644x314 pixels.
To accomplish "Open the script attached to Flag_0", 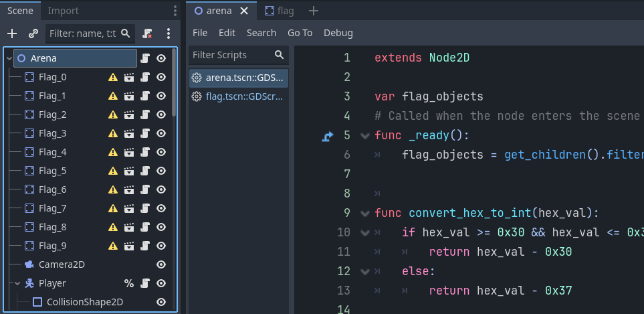I will point(144,77).
